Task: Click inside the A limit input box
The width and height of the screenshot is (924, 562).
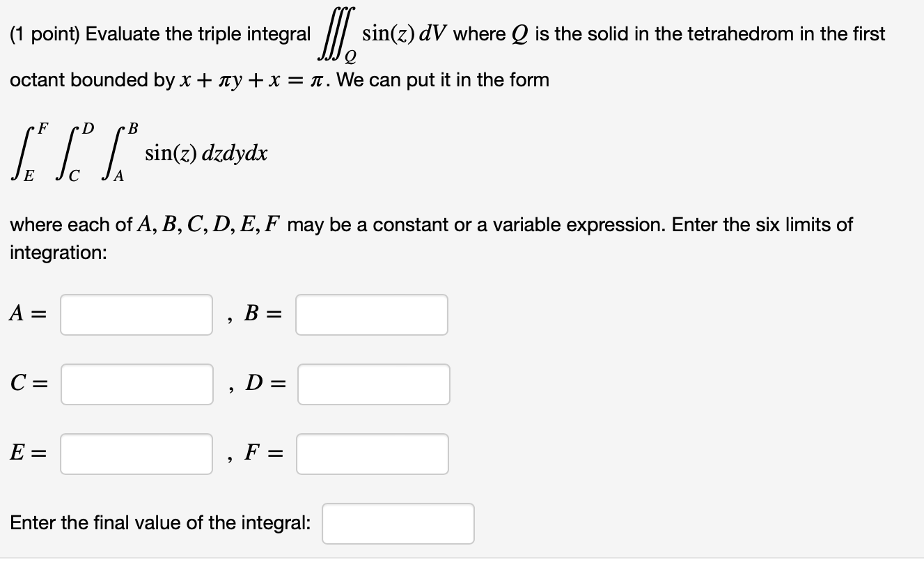Action: [x=136, y=314]
